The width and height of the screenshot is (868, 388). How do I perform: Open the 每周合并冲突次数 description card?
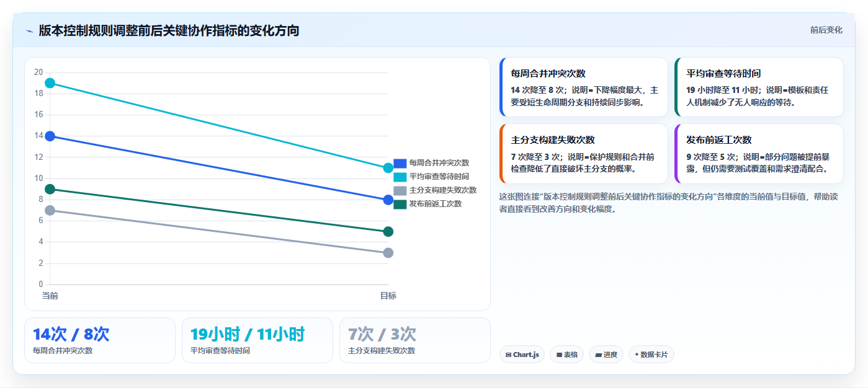(x=583, y=87)
